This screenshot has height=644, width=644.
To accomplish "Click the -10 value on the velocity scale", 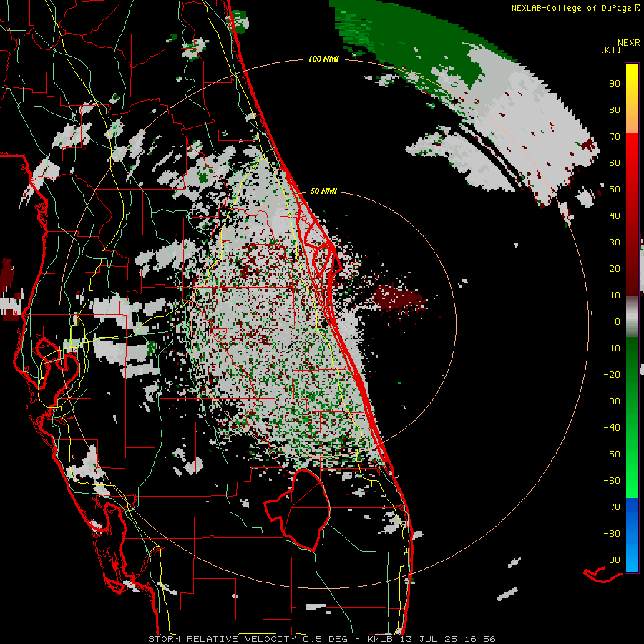I will (612, 348).
